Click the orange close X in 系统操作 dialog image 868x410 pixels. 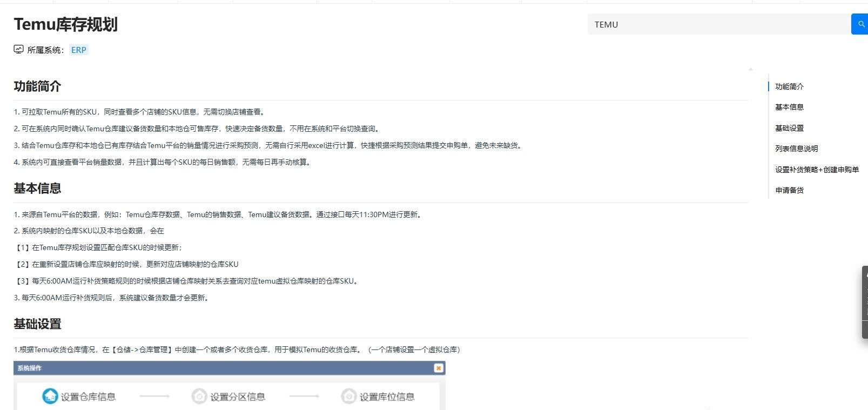click(438, 368)
